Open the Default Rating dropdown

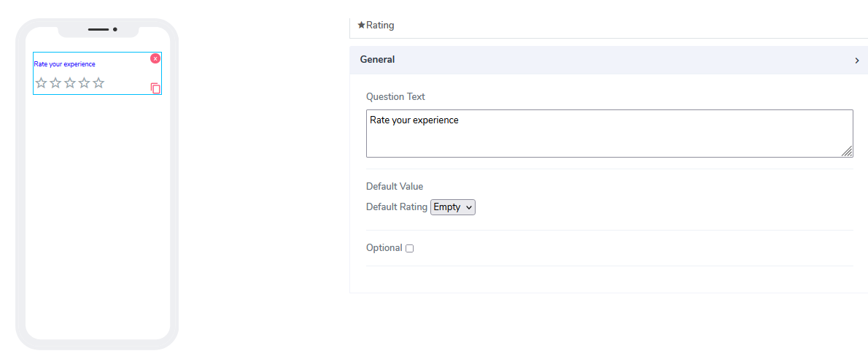(453, 207)
